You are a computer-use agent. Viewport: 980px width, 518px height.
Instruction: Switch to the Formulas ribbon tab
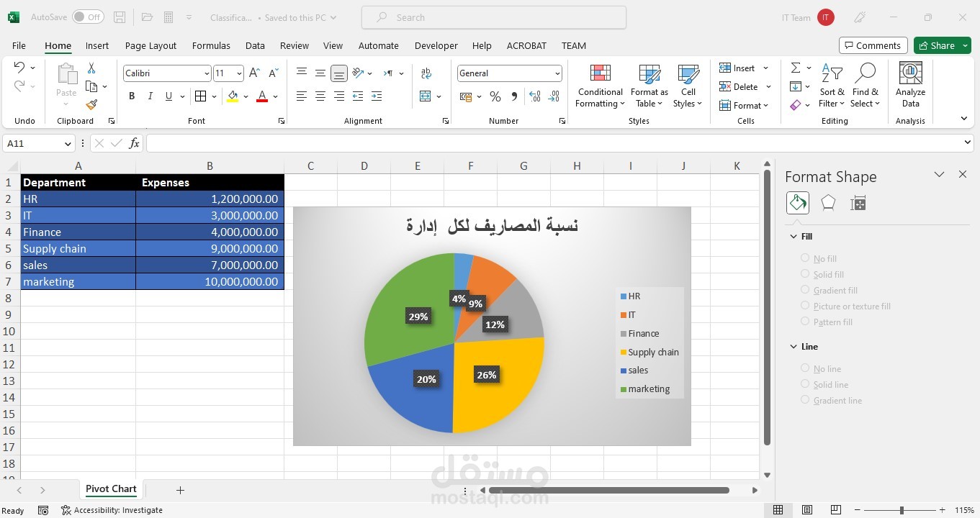[x=210, y=45]
